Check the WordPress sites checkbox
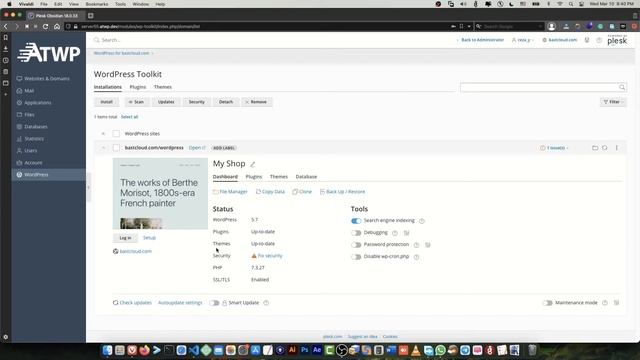The height and width of the screenshot is (360, 640). click(x=116, y=133)
